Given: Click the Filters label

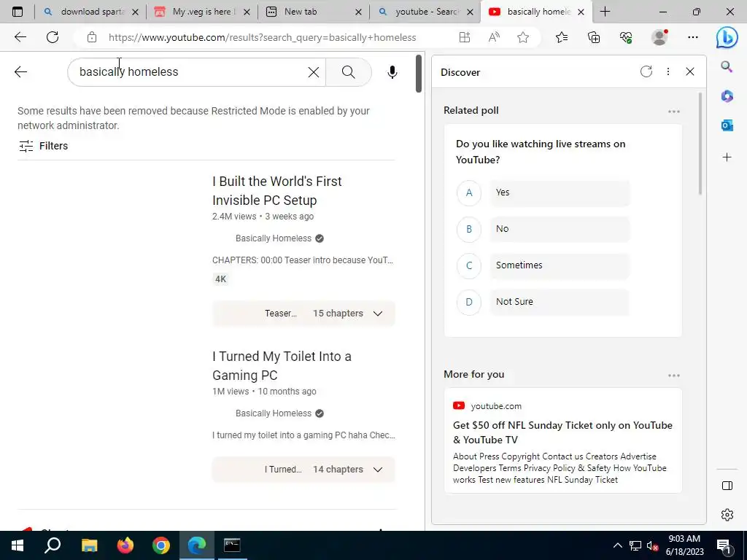Looking at the screenshot, I should [53, 146].
